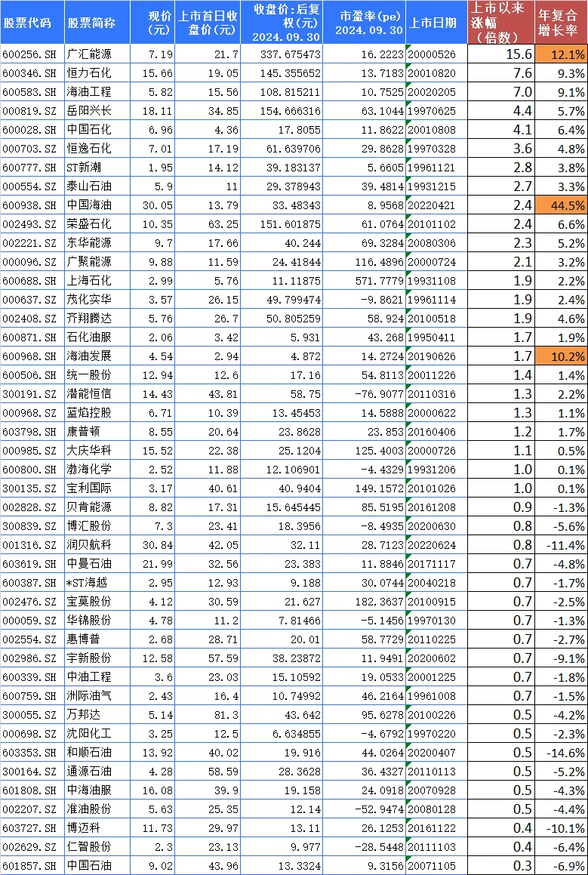This screenshot has width=588, height=875.
Task: Click the 博汇股份 name cell
Action: click(x=97, y=526)
